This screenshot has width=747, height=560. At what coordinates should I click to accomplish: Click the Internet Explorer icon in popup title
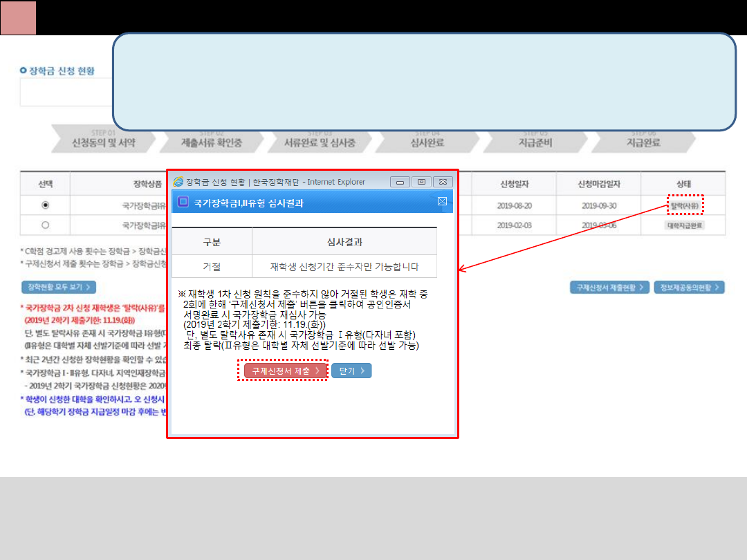point(178,182)
